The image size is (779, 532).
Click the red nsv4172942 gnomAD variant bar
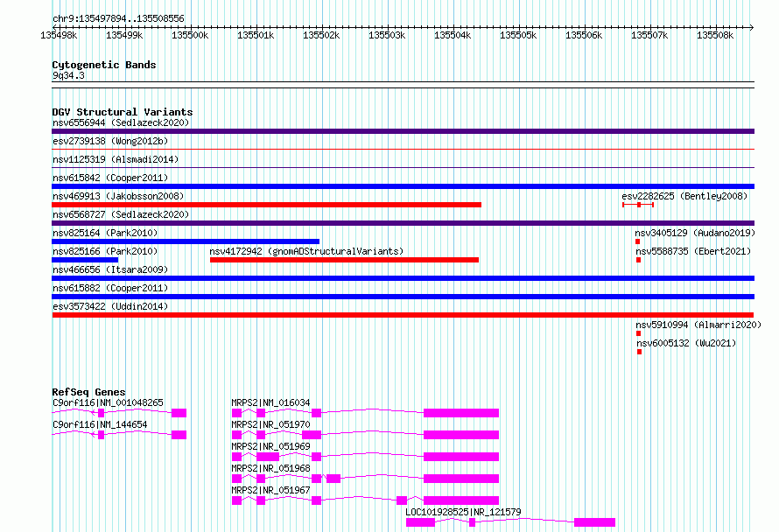tap(344, 260)
